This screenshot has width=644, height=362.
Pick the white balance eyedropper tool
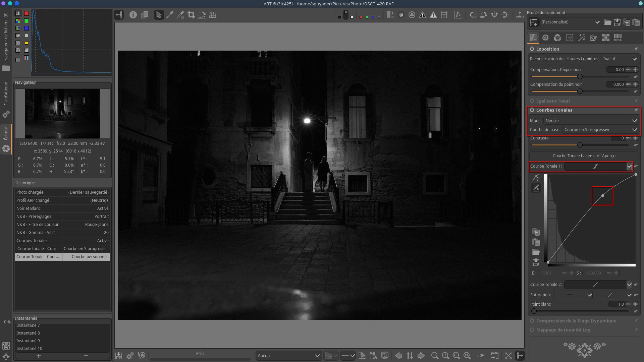tap(170, 15)
